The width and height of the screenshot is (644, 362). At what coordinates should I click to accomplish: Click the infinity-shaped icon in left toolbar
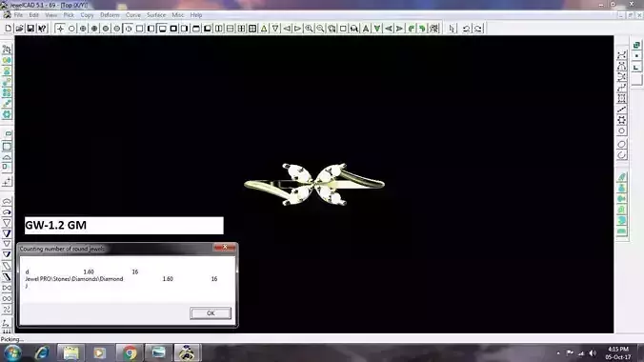[x=7, y=299]
